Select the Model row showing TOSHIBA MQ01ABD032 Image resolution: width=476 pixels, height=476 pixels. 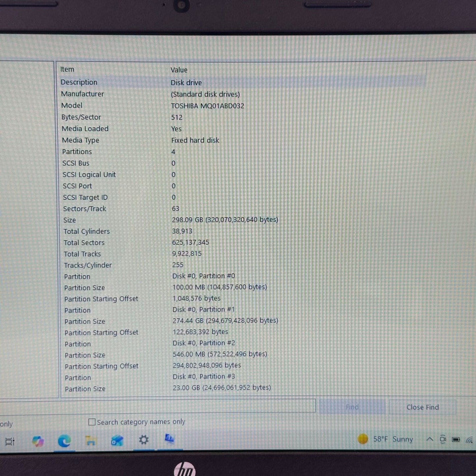[207, 106]
